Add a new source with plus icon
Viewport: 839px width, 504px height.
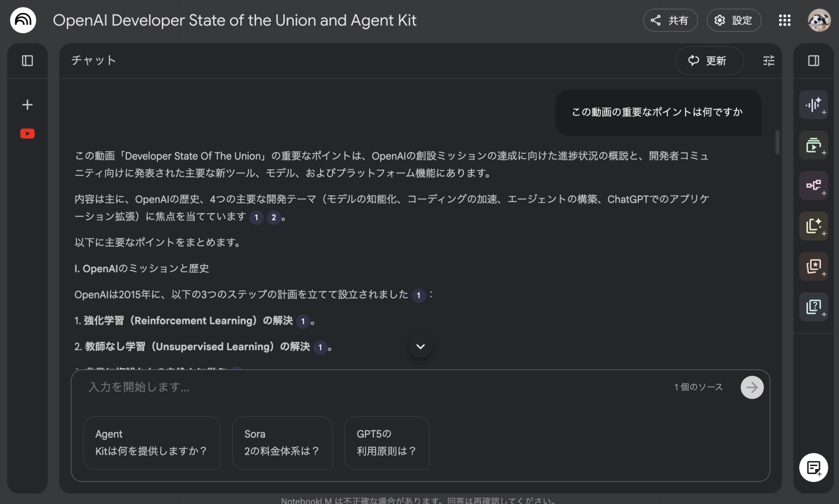(27, 105)
